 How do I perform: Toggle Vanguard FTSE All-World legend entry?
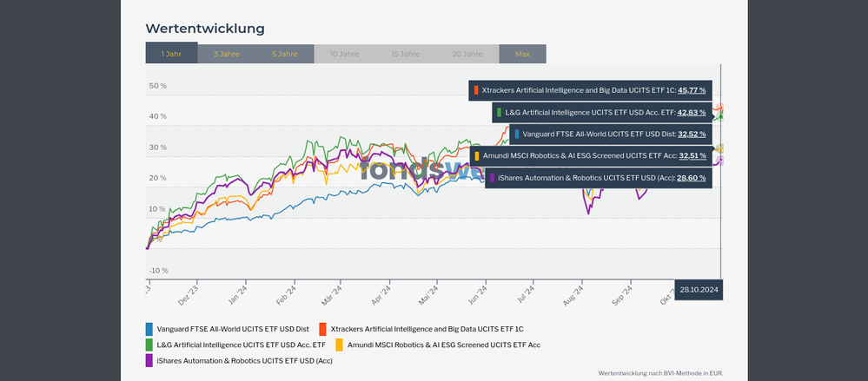click(x=232, y=329)
